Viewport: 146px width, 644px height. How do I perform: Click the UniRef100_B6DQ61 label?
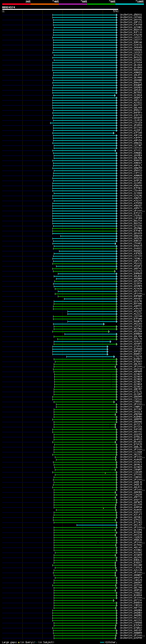point(131,251)
